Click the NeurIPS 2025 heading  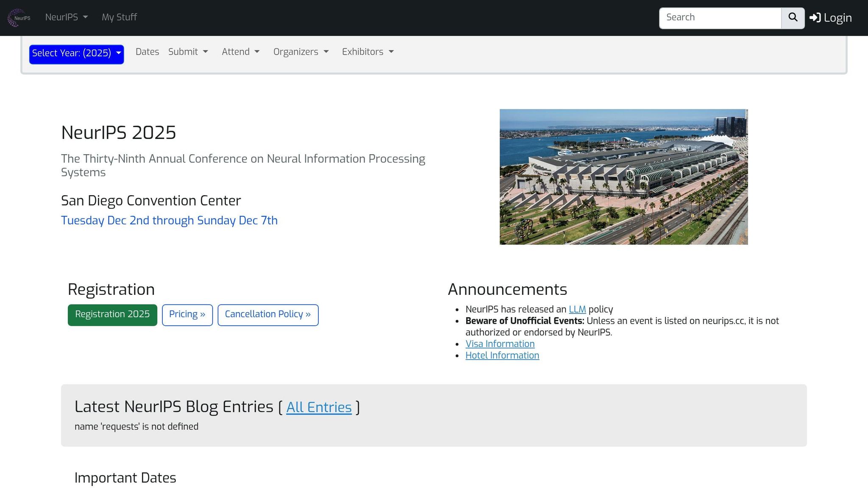pyautogui.click(x=119, y=133)
